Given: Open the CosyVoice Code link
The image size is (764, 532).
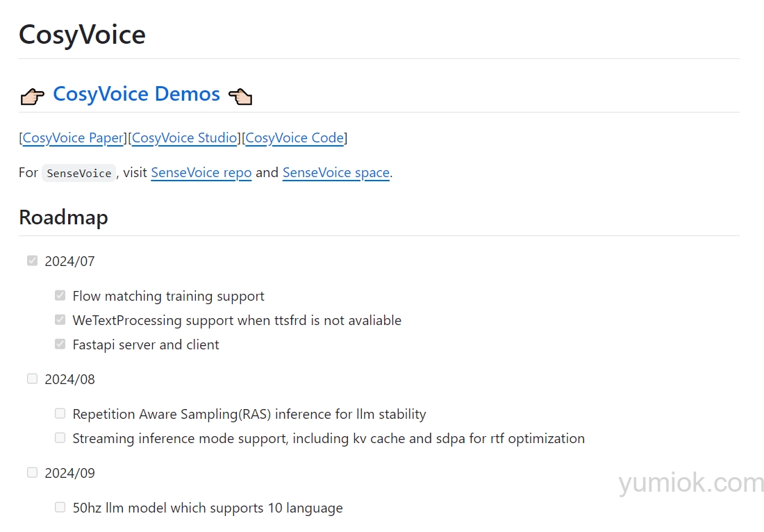Looking at the screenshot, I should (294, 138).
